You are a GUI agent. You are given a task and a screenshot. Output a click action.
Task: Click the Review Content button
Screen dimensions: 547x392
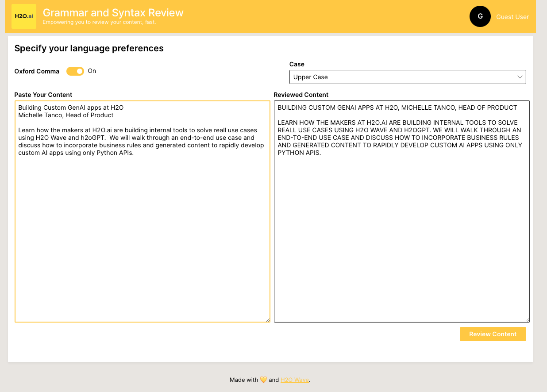click(x=493, y=334)
